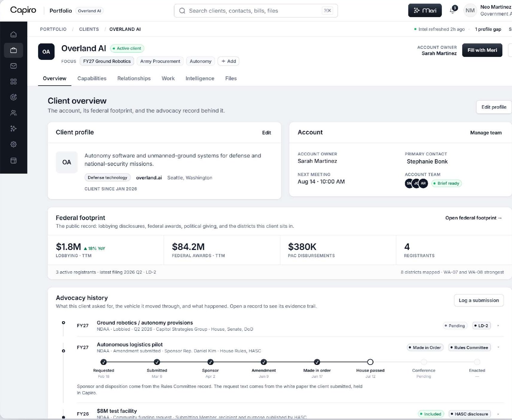The height and width of the screenshot is (420, 512).
Task: Open the people contacts sidebar icon
Action: [13, 113]
